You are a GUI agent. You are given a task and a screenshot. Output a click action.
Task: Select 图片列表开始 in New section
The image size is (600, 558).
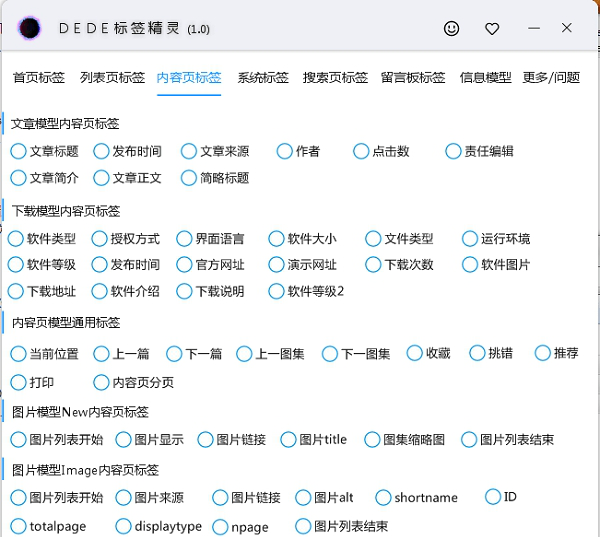coord(18,440)
